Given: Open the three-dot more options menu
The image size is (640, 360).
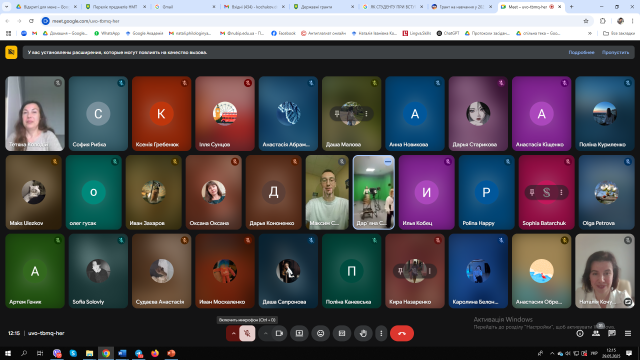Looking at the screenshot, I should 381,333.
